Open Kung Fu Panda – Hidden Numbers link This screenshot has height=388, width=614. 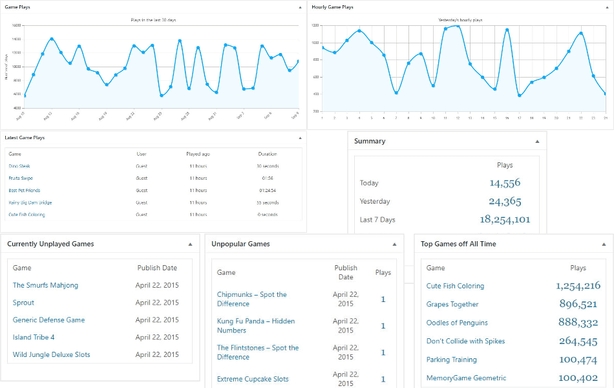256,326
